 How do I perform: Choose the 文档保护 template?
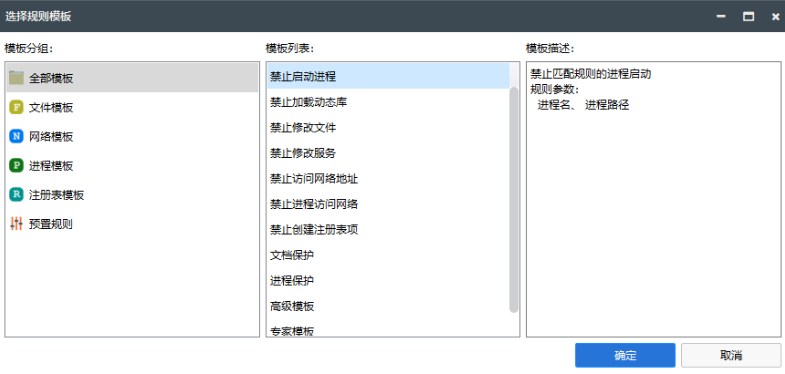388,255
